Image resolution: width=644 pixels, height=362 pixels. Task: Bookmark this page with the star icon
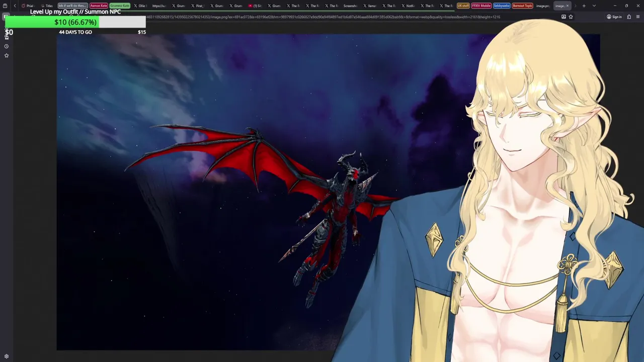pos(571,17)
